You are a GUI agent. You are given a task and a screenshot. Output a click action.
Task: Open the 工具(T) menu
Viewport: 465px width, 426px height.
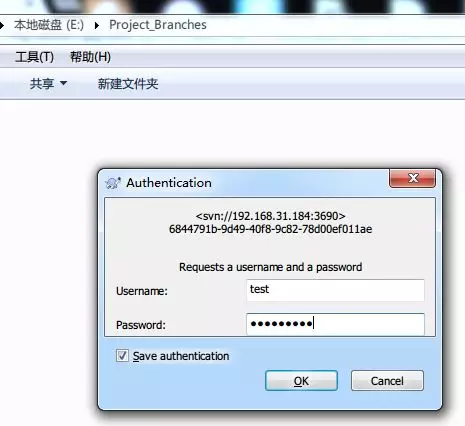[34, 57]
